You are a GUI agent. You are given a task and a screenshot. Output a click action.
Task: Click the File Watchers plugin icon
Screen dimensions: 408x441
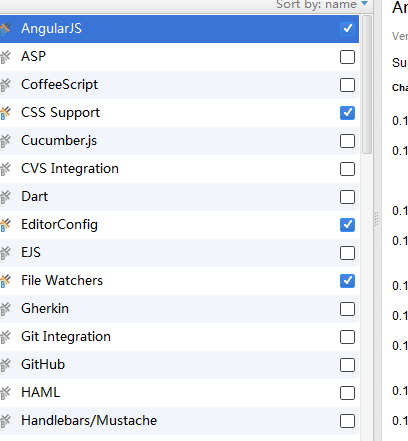tap(5, 281)
